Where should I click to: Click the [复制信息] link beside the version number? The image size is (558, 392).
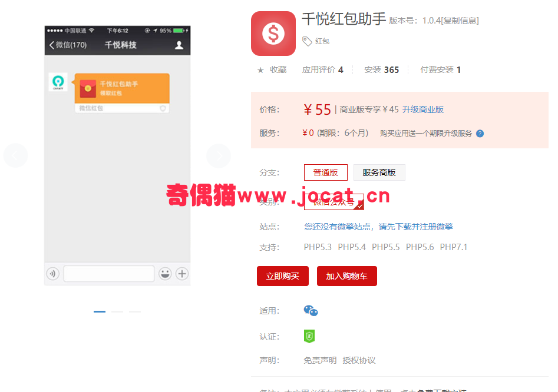point(460,21)
